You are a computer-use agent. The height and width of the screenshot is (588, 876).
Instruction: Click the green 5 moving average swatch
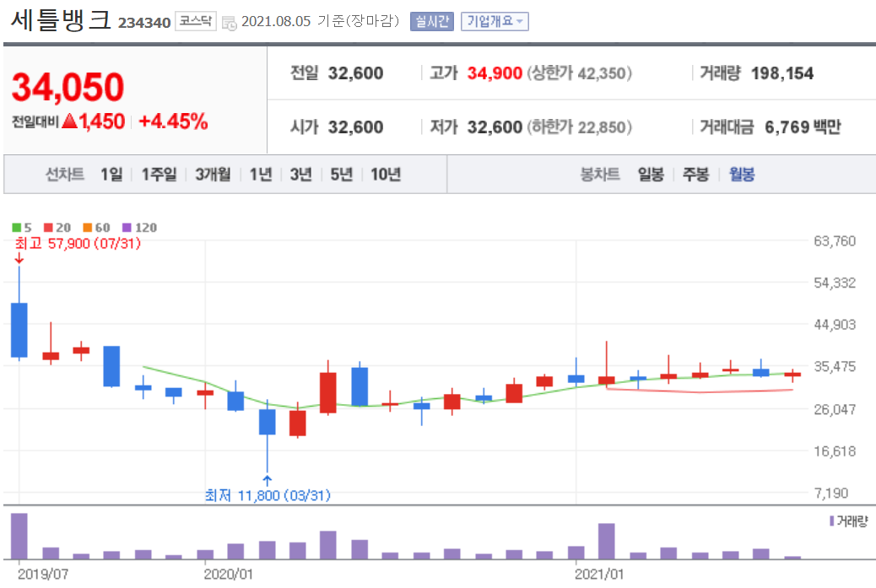coord(17,227)
